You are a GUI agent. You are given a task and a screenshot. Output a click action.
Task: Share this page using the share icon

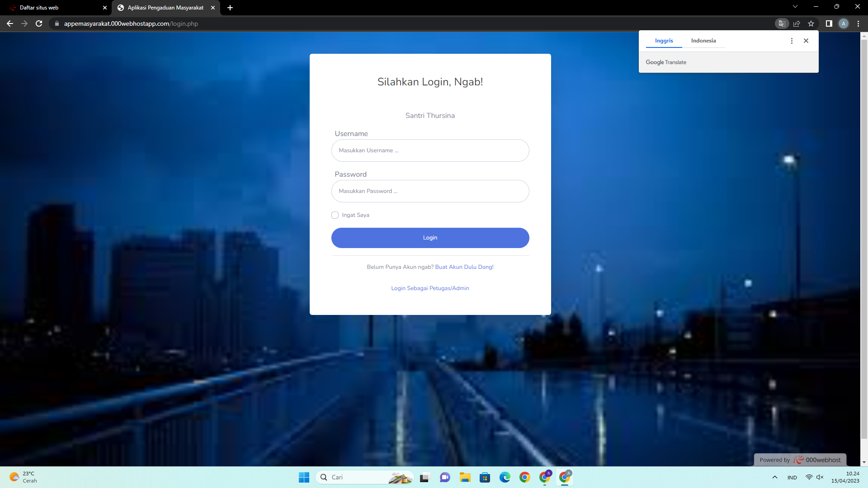point(797,23)
